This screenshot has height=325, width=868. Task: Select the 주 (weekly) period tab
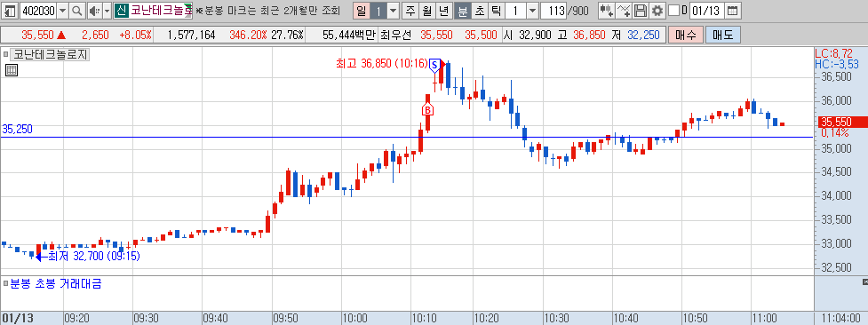coord(410,11)
